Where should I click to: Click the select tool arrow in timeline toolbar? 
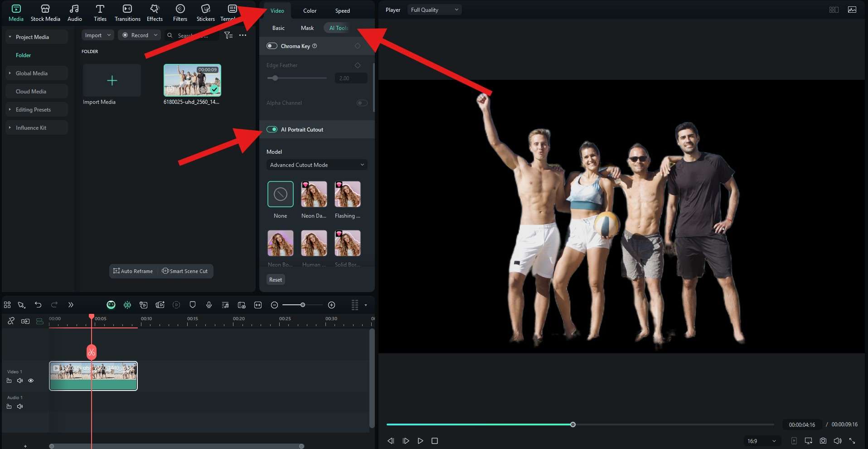point(21,305)
